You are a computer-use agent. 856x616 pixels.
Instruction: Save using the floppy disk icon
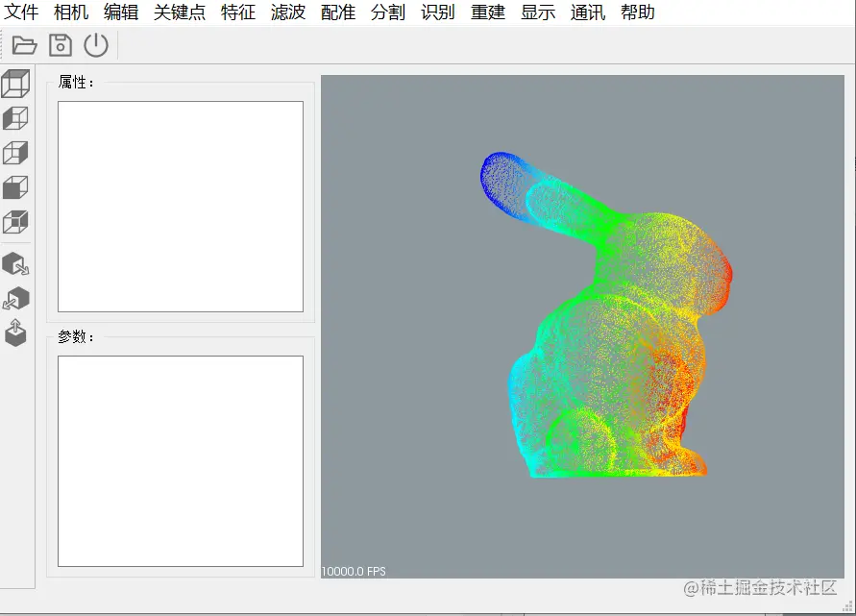[x=61, y=45]
